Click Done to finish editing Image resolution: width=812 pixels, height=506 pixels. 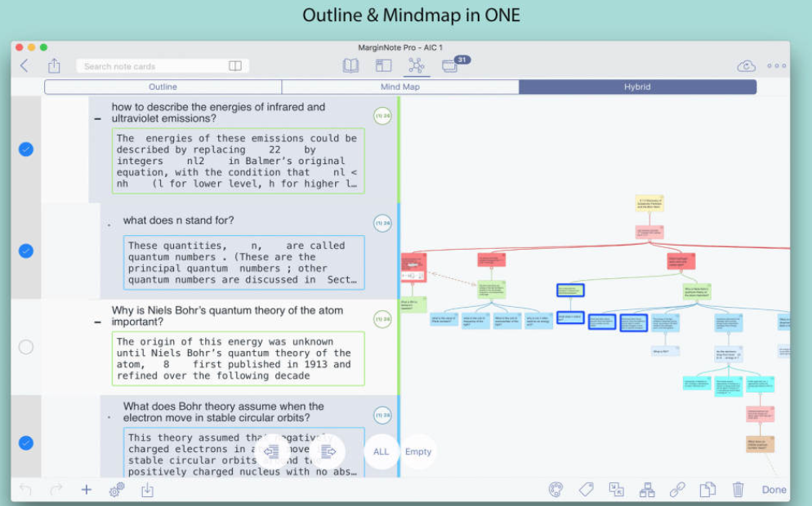(x=774, y=490)
